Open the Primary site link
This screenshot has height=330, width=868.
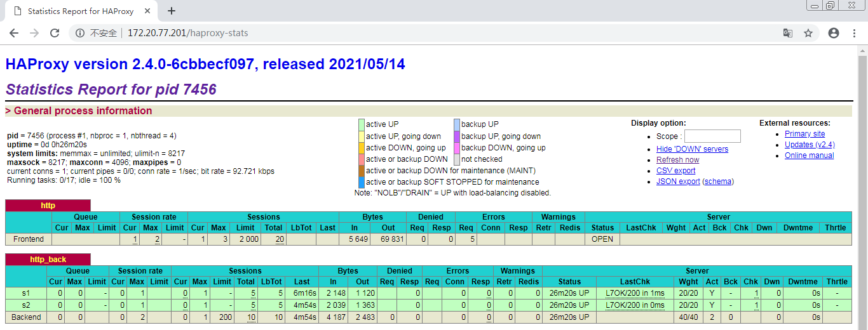click(x=804, y=134)
